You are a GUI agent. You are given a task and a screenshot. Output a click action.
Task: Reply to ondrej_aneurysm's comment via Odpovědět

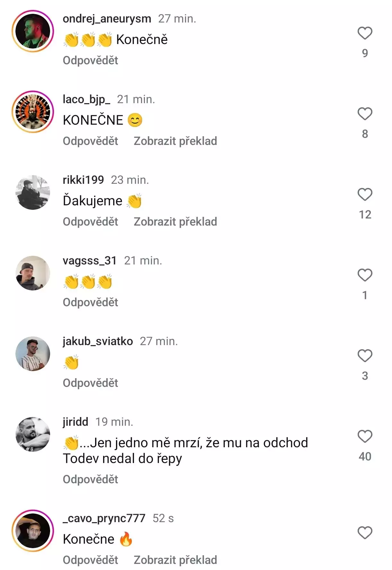pos(90,60)
